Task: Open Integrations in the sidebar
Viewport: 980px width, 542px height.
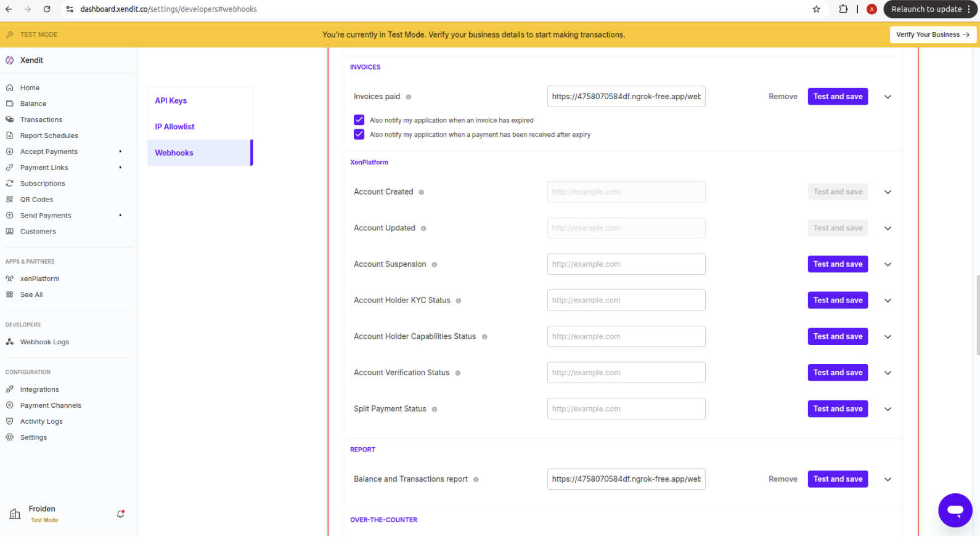Action: pyautogui.click(x=39, y=389)
